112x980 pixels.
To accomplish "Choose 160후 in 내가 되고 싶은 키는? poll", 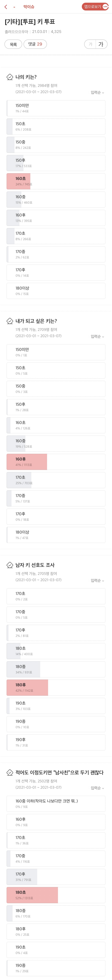I will 56,461.
